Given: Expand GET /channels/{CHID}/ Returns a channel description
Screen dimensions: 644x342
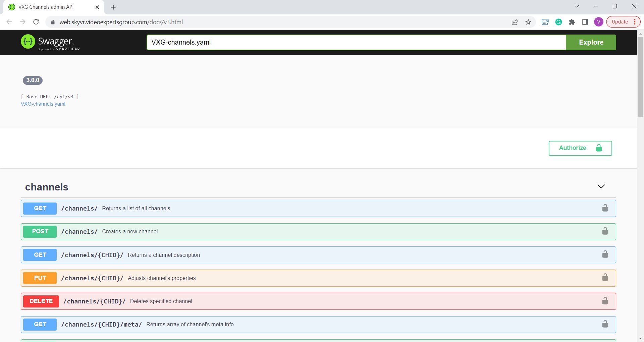Looking at the screenshot, I should [164, 255].
